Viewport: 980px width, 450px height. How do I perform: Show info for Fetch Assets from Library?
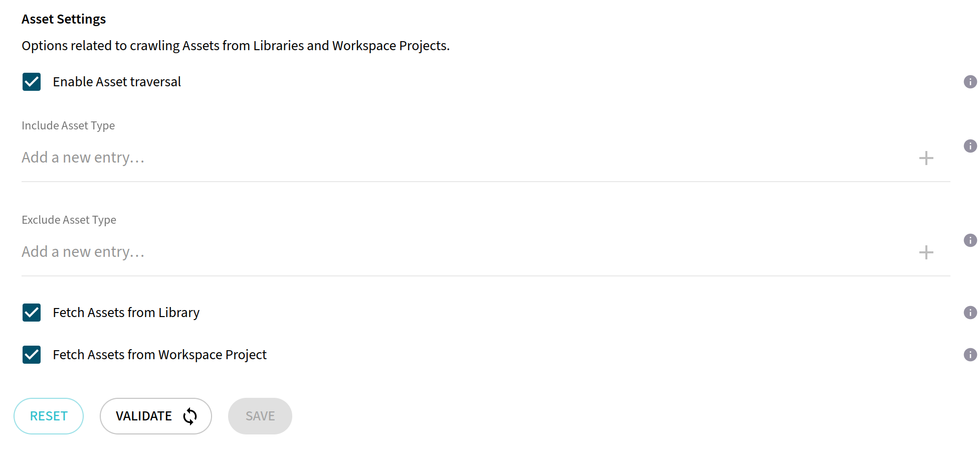point(970,313)
